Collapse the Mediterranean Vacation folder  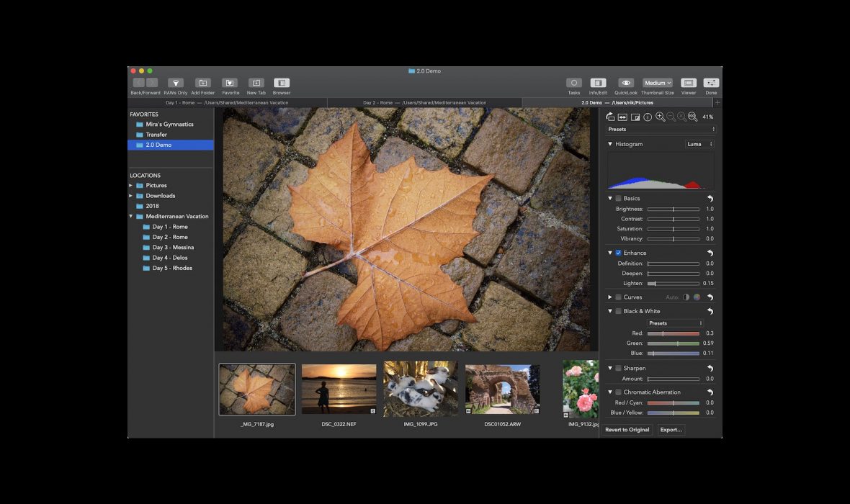tap(131, 217)
